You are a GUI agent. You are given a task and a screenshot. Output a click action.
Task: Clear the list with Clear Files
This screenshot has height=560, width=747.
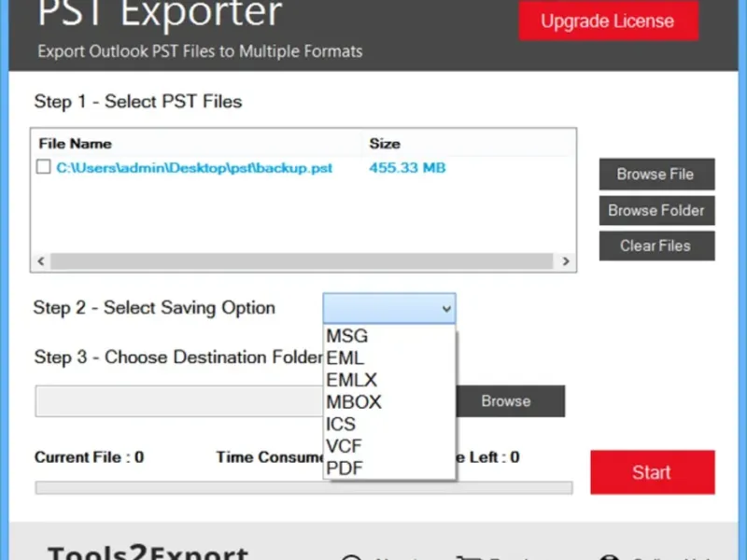point(656,245)
